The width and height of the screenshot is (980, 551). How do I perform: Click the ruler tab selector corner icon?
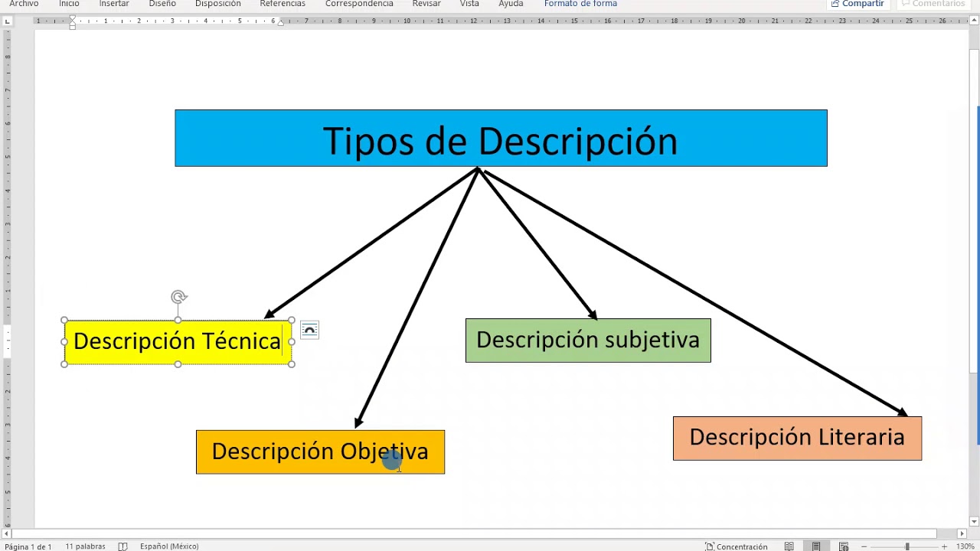[7, 21]
